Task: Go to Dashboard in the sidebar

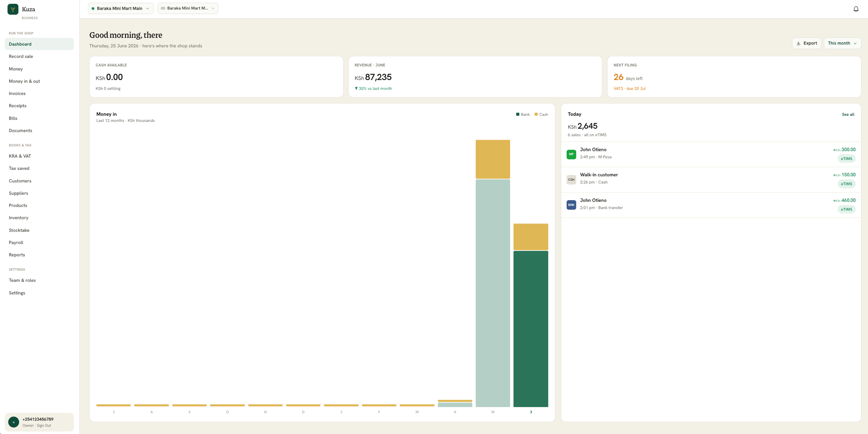Action: [x=39, y=44]
